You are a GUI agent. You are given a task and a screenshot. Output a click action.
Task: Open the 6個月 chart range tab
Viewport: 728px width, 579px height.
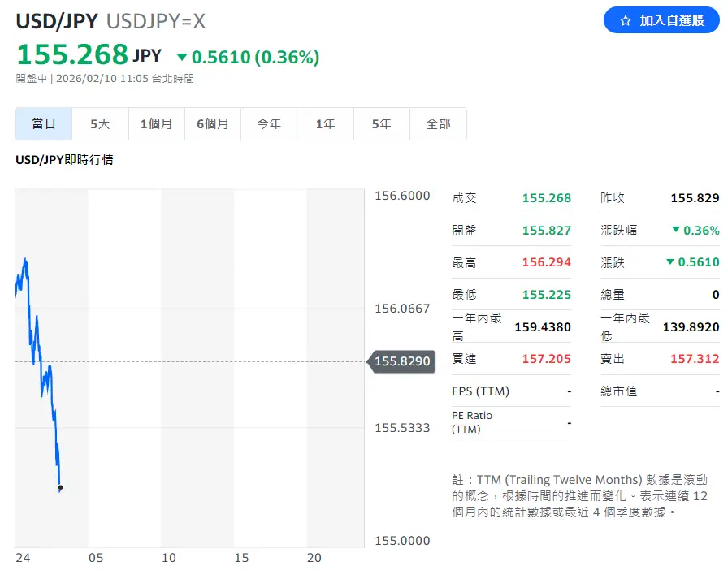pyautogui.click(x=213, y=124)
